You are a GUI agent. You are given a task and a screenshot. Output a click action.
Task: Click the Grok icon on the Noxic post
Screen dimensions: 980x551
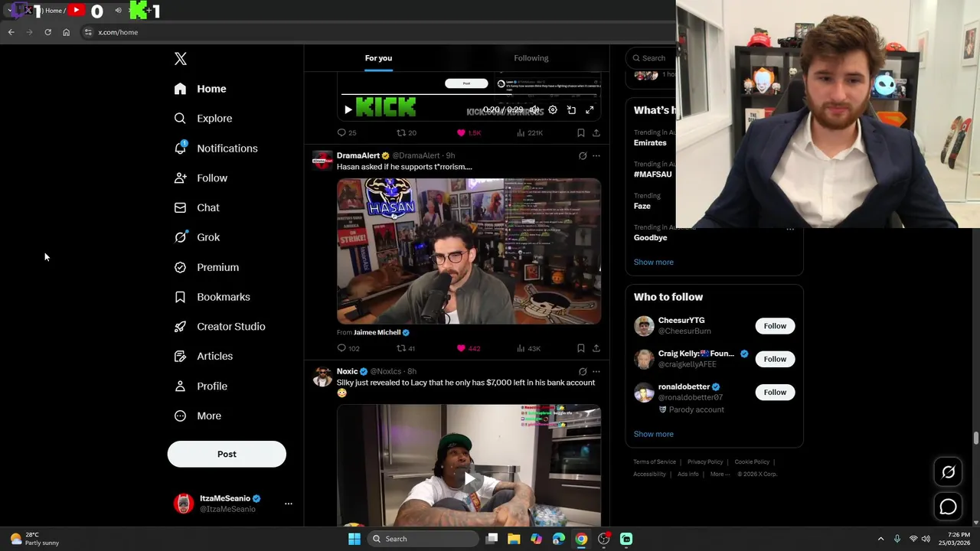(x=583, y=372)
